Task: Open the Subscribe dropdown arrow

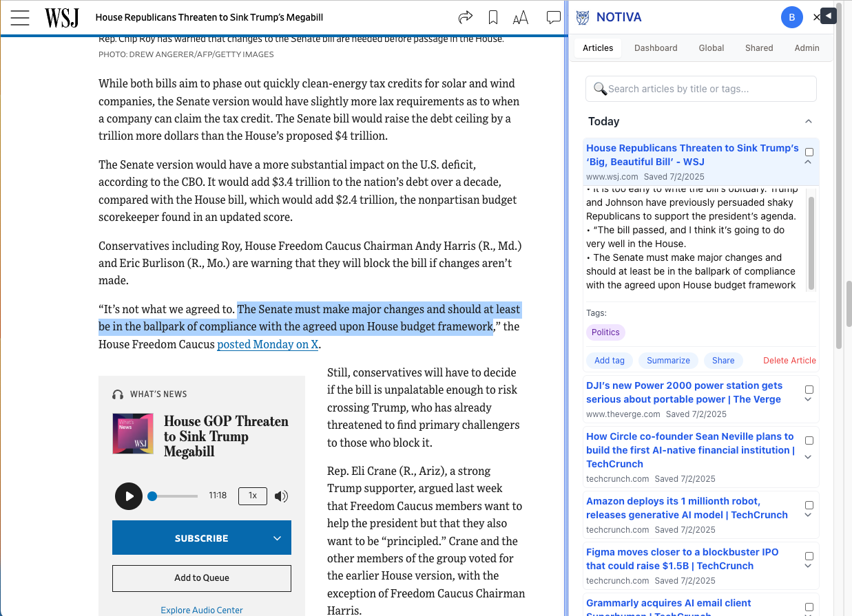Action: click(x=277, y=538)
